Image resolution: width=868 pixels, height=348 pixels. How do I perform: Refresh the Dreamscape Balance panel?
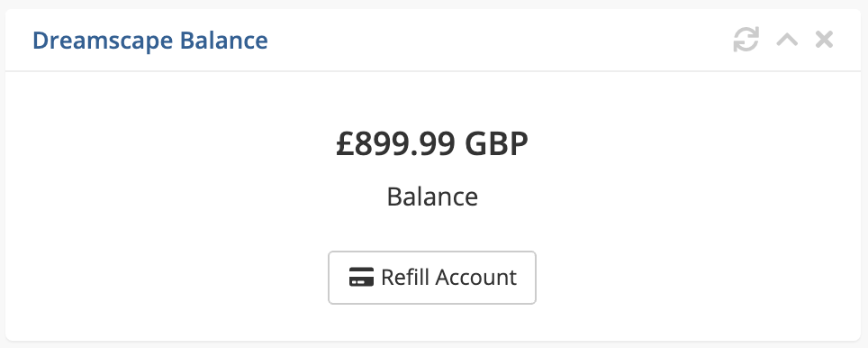[746, 40]
